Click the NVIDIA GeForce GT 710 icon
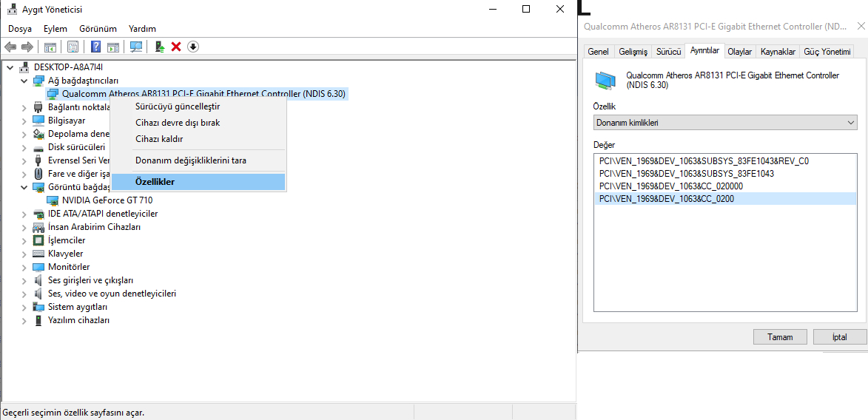 pos(53,200)
